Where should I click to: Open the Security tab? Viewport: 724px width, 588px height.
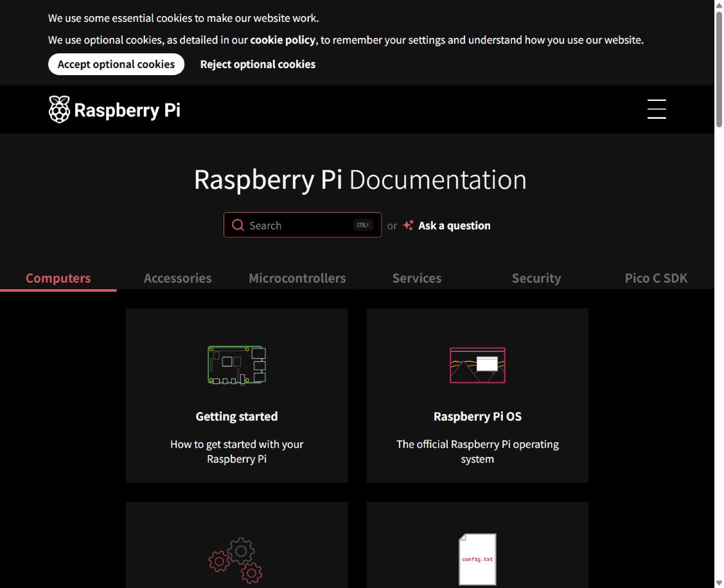536,278
